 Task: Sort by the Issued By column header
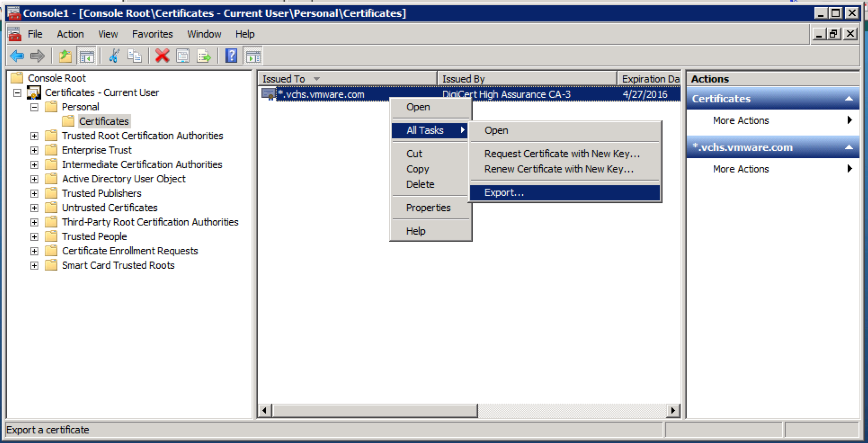(526, 79)
